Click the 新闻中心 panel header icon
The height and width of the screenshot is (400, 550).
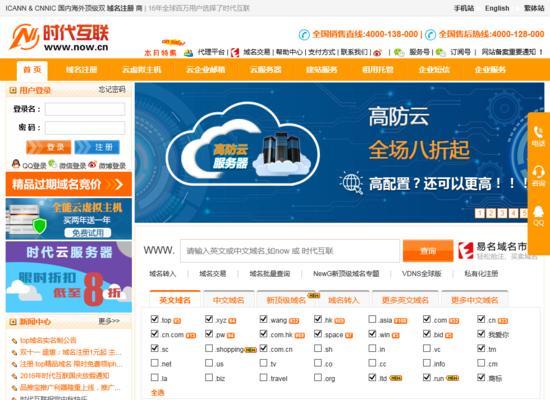(x=13, y=322)
